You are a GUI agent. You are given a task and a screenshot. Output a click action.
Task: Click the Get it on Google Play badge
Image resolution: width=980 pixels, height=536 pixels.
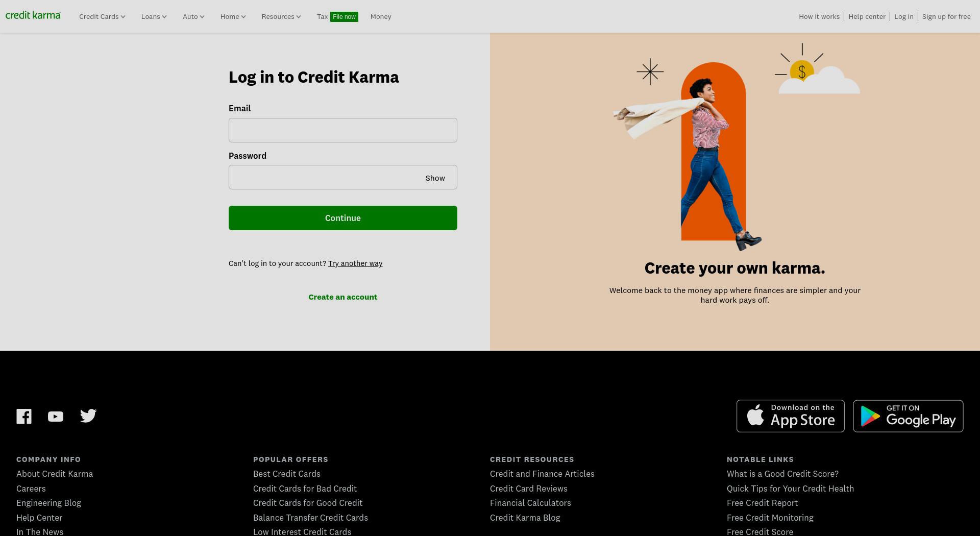[908, 416]
